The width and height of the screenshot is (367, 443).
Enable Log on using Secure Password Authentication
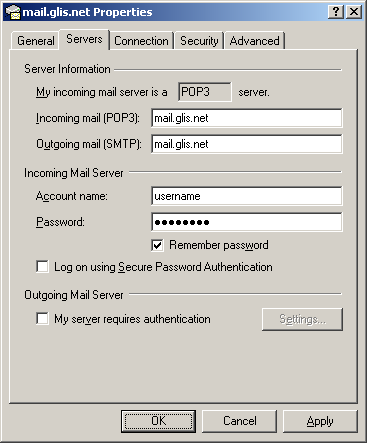pyautogui.click(x=42, y=267)
